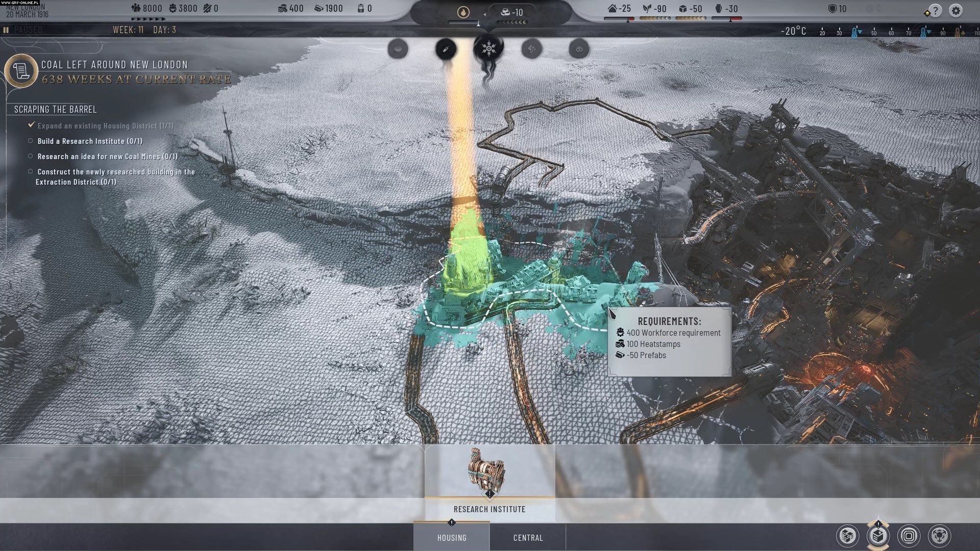The width and height of the screenshot is (980, 551).
Task: Click the concentric squares hub icon
Action: (909, 536)
